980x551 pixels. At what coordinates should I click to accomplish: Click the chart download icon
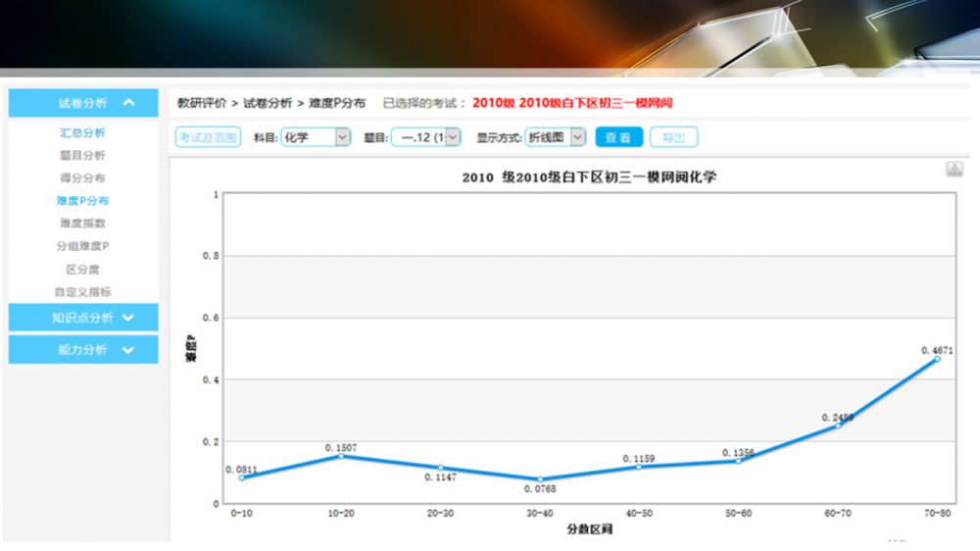954,170
